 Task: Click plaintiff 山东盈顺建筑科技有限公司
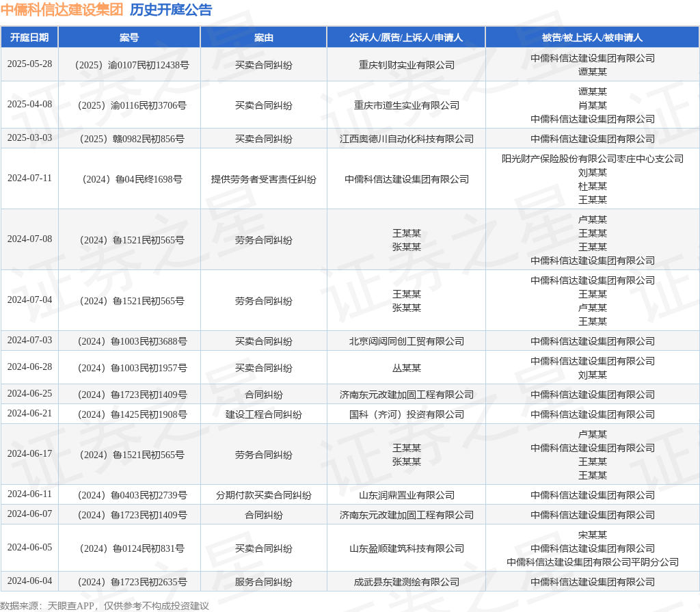tap(406, 548)
